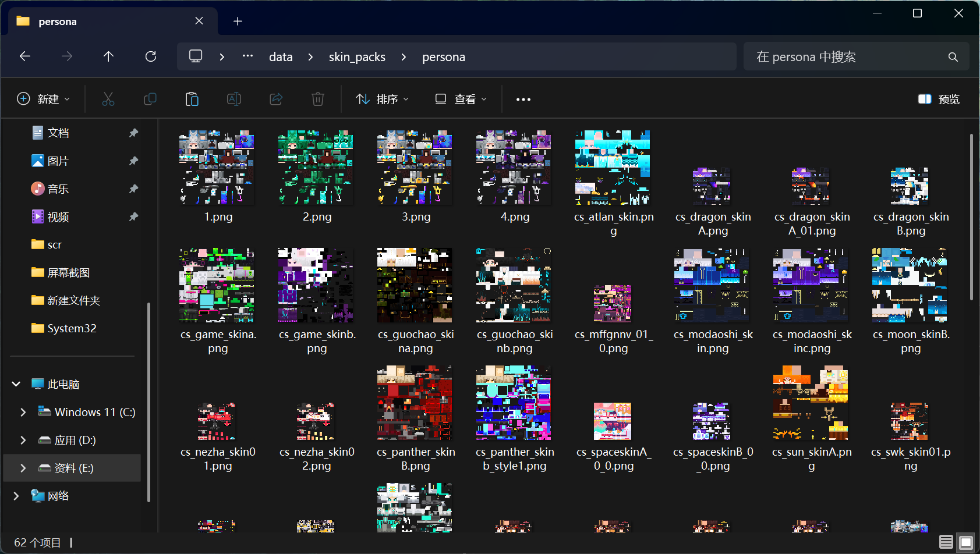Toggle the 预览 preview pane
This screenshot has height=554, width=980.
point(939,100)
